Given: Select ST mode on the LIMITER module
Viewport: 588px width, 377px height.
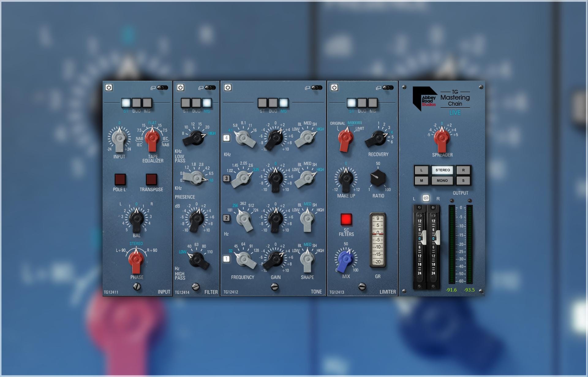Looking at the screenshot, I should click(x=352, y=103).
